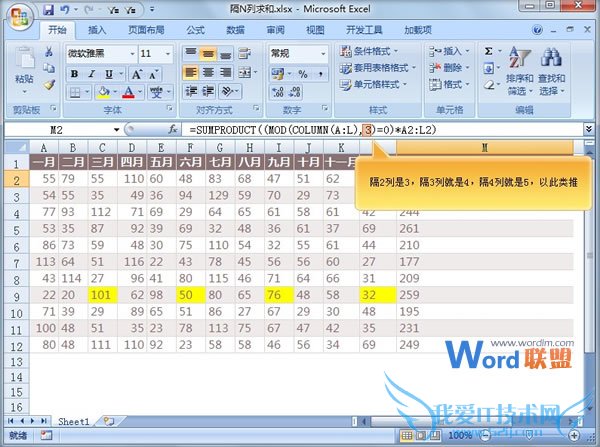
Task: Apply the yellow fill color bucket
Action: pyautogui.click(x=103, y=92)
